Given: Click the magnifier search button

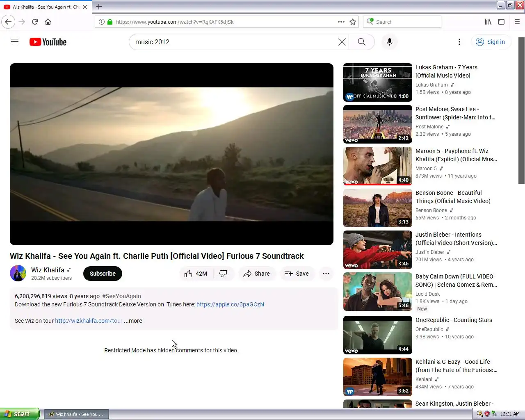Looking at the screenshot, I should pos(361,42).
